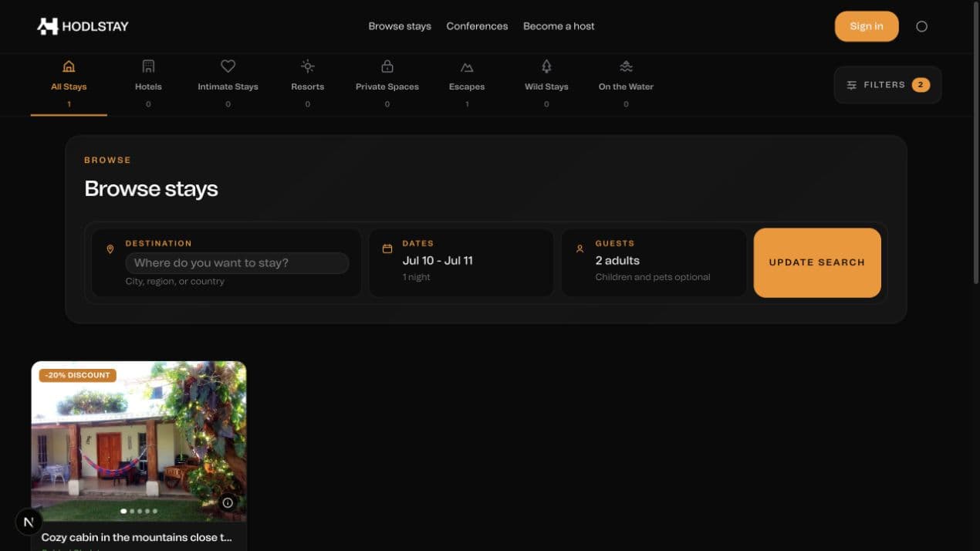Click the 'Browse stays' heading text

[151, 189]
